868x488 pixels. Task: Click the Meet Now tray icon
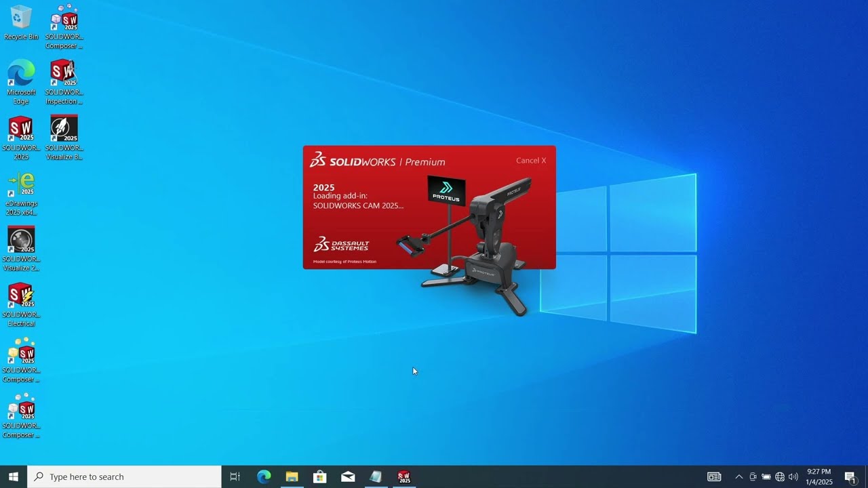(x=753, y=476)
